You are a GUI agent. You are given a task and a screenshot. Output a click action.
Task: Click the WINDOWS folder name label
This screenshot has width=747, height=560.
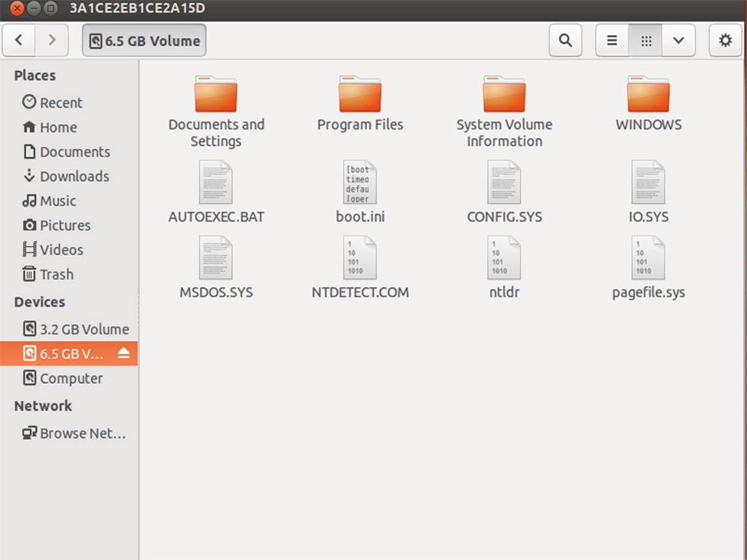click(649, 124)
